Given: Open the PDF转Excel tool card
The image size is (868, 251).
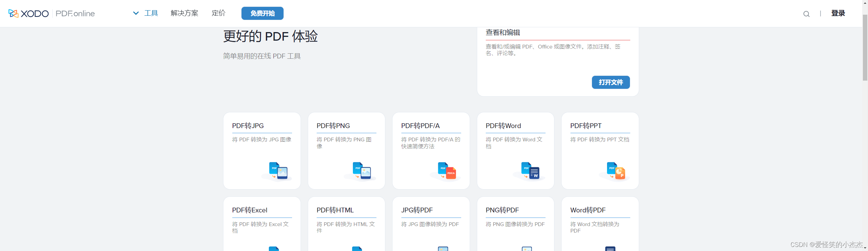Looking at the screenshot, I should pyautogui.click(x=262, y=224).
